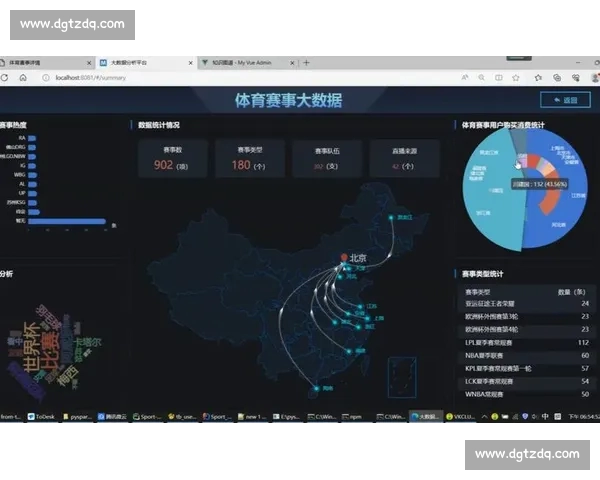Open the South China Sea inset map
Screen dimensions: 600x480
click(x=402, y=377)
